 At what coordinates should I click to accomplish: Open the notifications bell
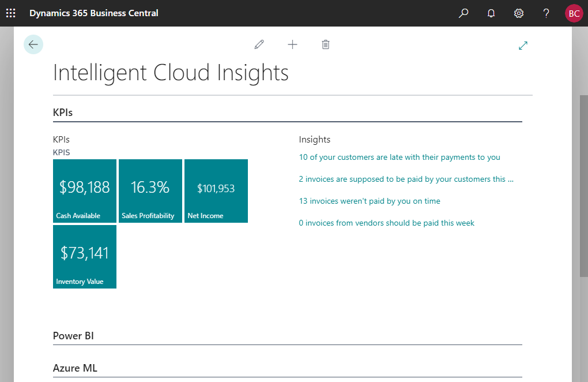(491, 13)
